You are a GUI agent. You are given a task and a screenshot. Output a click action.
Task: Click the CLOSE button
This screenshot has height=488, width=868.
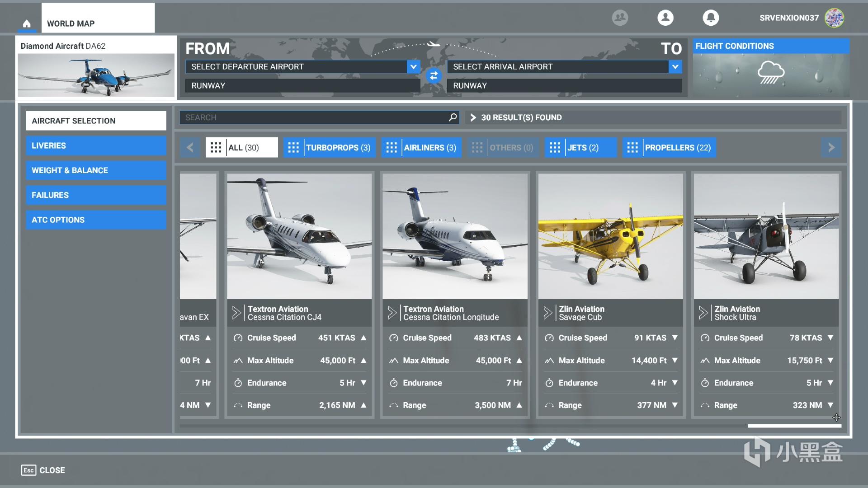point(43,470)
